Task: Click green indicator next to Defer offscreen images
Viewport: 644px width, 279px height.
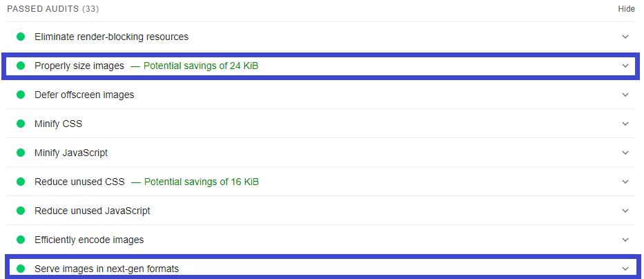Action: (21, 95)
